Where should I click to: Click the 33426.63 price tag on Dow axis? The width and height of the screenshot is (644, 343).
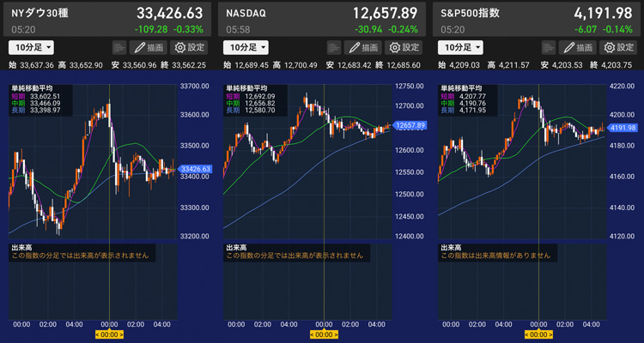pos(195,169)
